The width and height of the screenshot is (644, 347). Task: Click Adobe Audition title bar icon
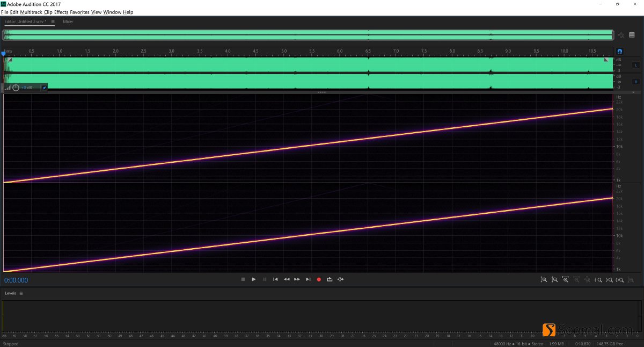click(3, 4)
